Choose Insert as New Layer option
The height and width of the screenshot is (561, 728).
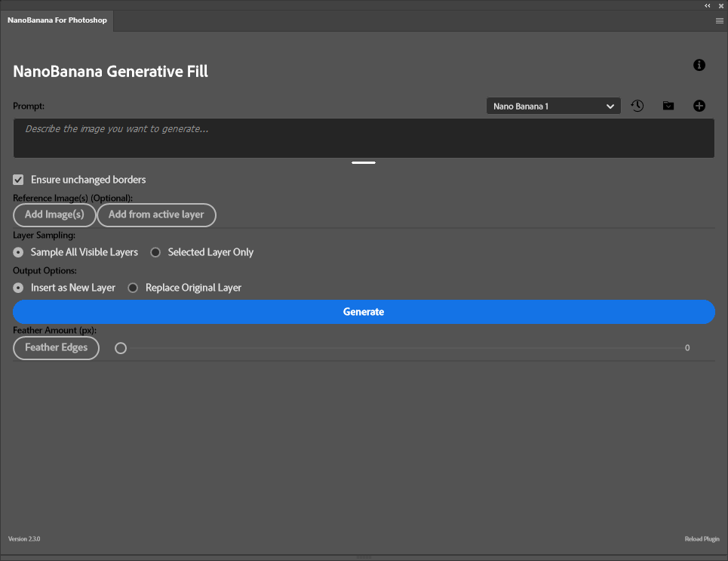(18, 288)
